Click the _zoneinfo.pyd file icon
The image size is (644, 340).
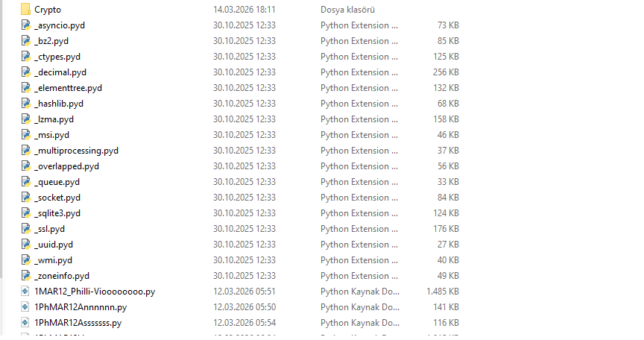tap(26, 276)
